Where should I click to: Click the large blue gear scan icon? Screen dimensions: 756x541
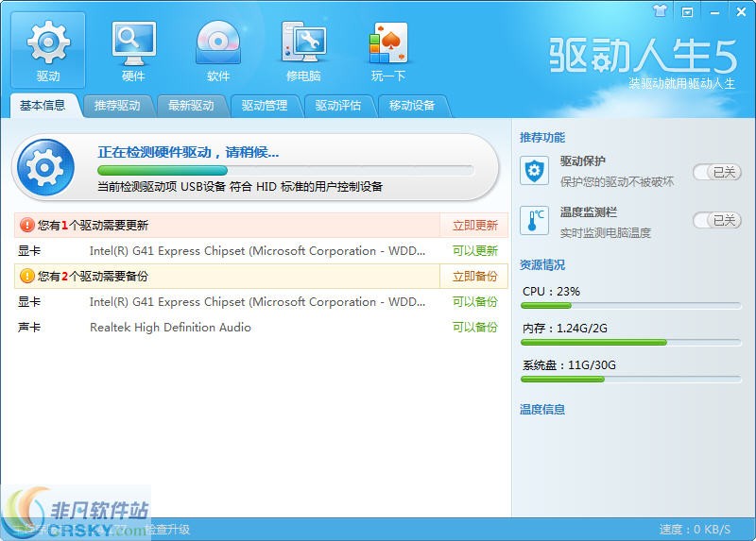coord(45,167)
